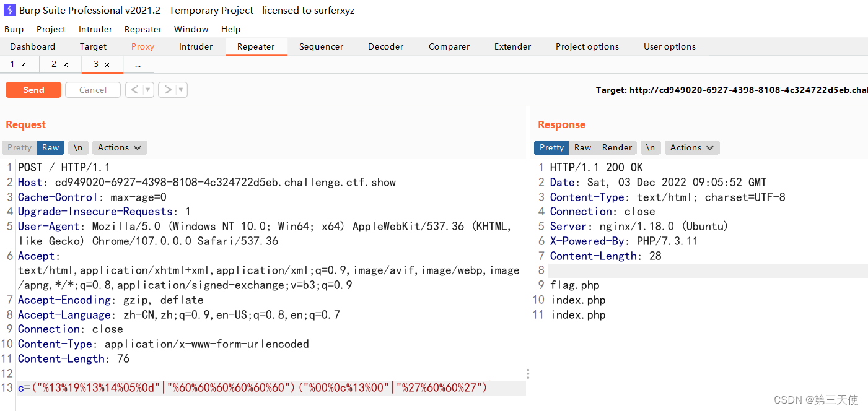This screenshot has height=411, width=868.
Task: Click the 'POST / HTTP/1.1' request line
Action: pyautogui.click(x=64, y=168)
